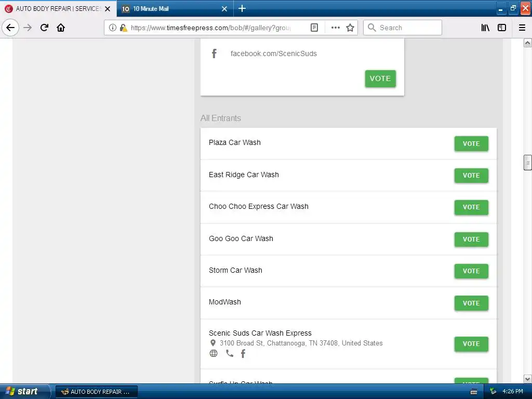
Task: Open page actions three-dot menu
Action: pyautogui.click(x=335, y=28)
